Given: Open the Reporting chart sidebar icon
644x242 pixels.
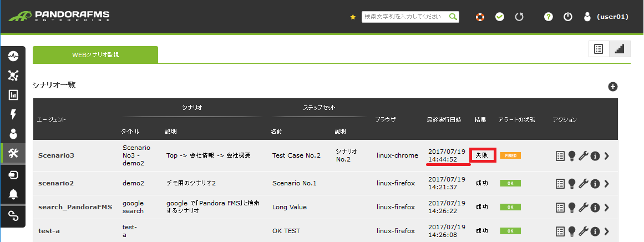Looking at the screenshot, I should click(13, 95).
